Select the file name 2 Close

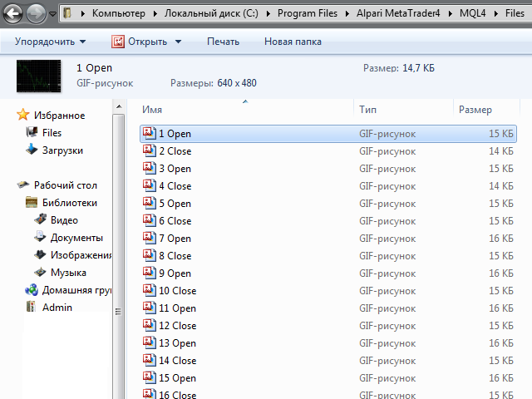pyautogui.click(x=175, y=151)
